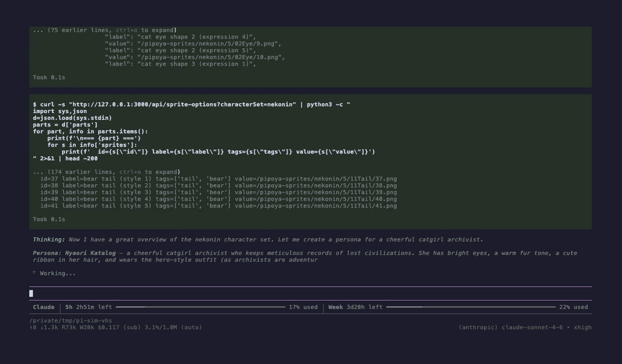Click the Claude label in status bar
The width and height of the screenshot is (622, 364).
coord(44,307)
